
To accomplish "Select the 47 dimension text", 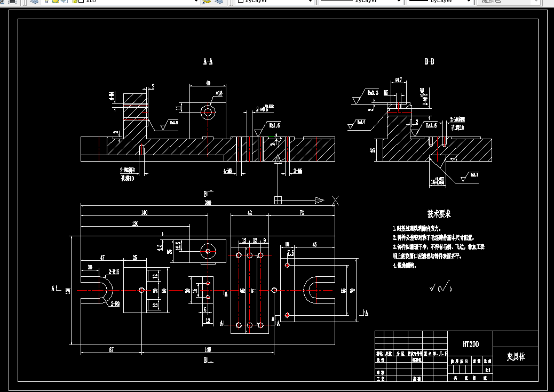I will (x=102, y=258).
